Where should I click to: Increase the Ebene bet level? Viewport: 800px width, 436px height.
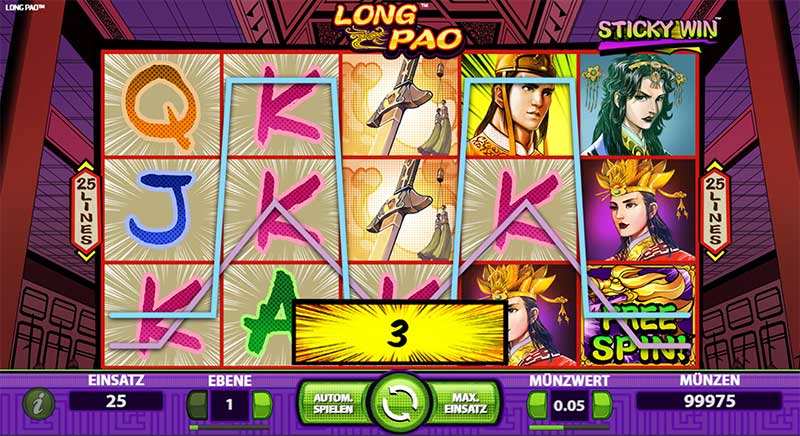click(x=262, y=405)
